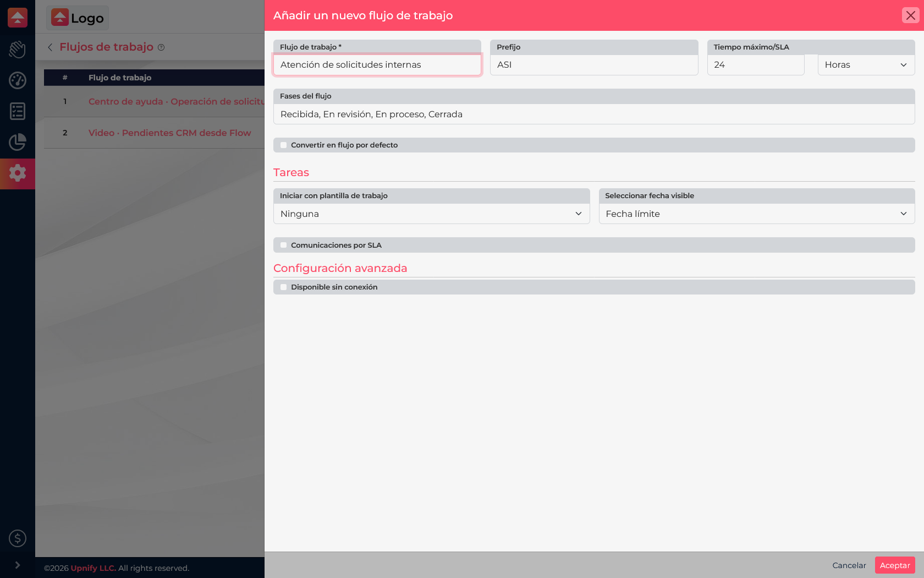
Task: Check Convertir en flujo por defecto
Action: [284, 145]
